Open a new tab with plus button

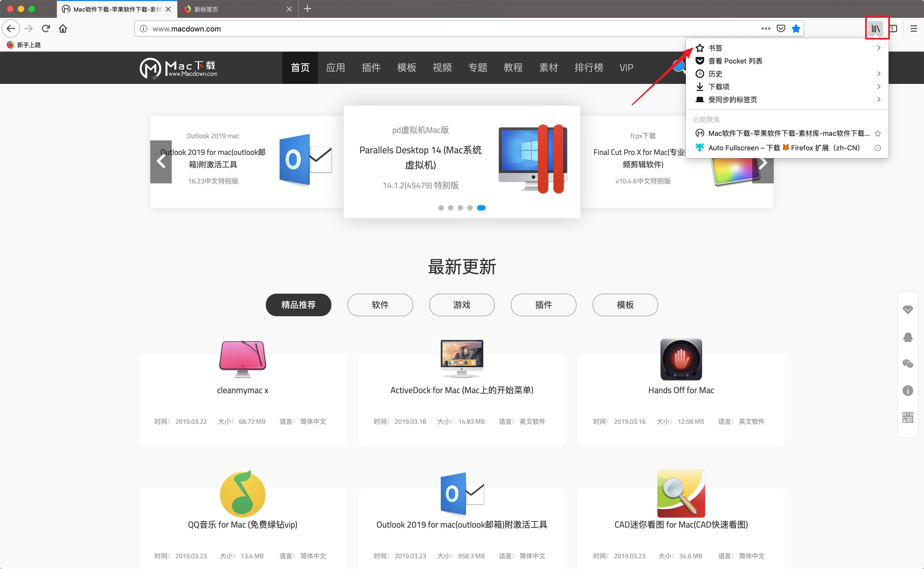click(x=307, y=9)
